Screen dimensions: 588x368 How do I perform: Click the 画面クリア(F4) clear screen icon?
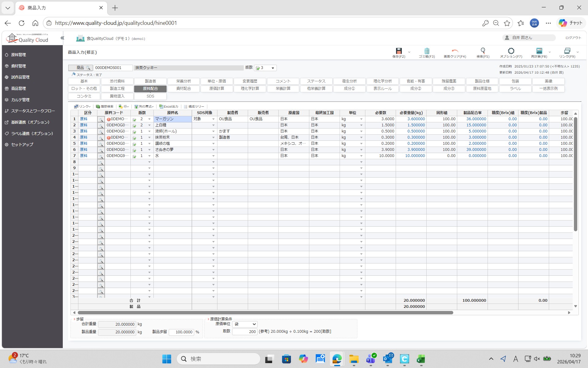pyautogui.click(x=455, y=51)
